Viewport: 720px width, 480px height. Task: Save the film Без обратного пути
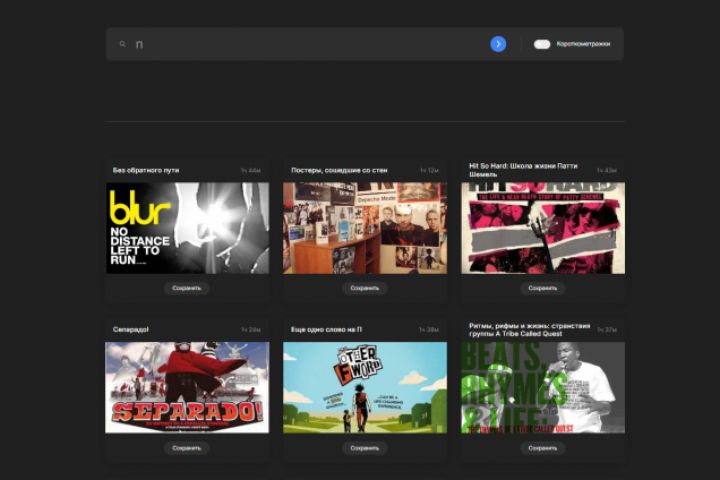pyautogui.click(x=187, y=288)
